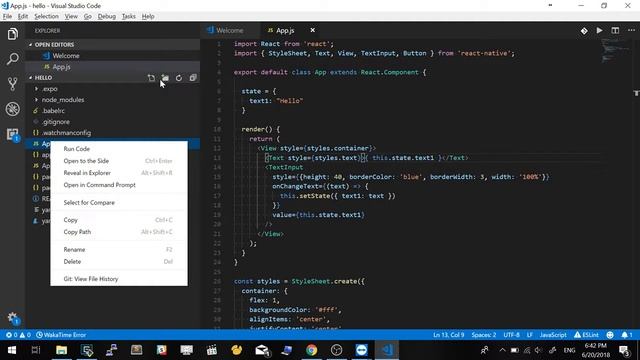This screenshot has height=360, width=640.
Task: Switch to the Welcome tab
Action: [230, 30]
